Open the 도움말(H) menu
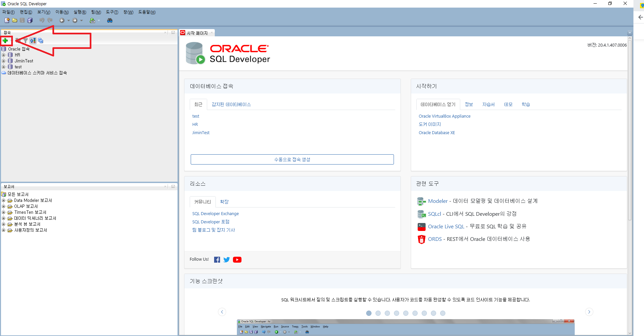The height and width of the screenshot is (336, 644). tap(147, 12)
